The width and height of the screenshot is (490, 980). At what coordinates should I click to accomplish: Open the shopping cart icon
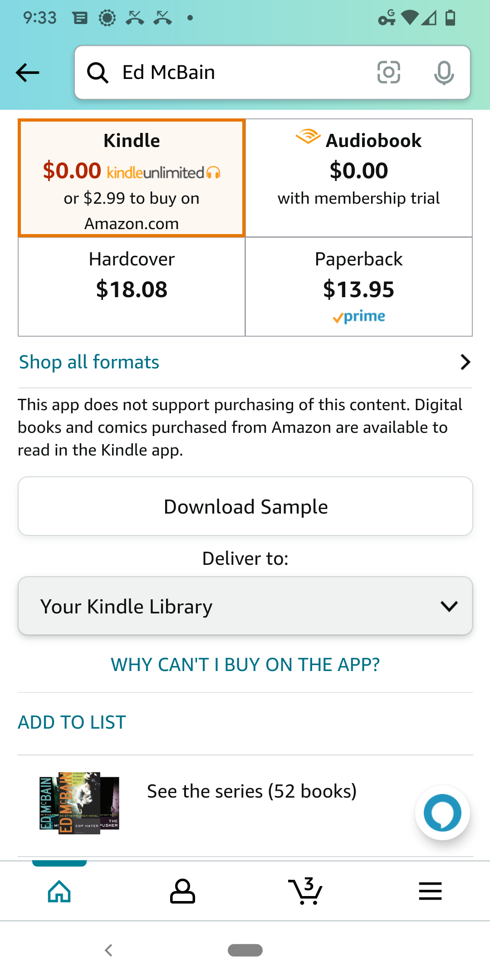pos(305,891)
